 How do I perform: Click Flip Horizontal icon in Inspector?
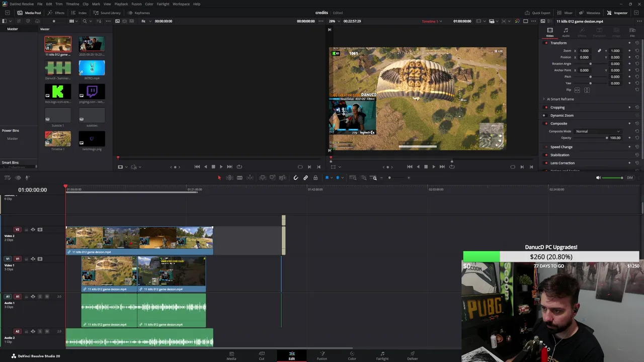577,90
